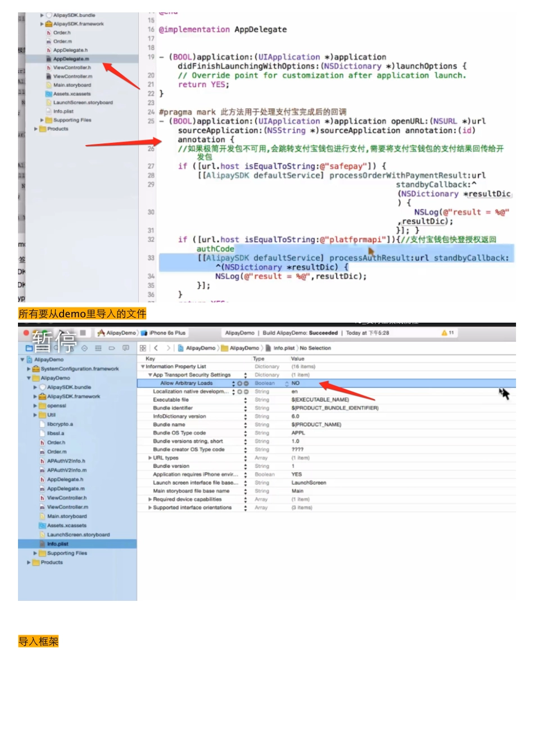
Task: Go back with the left chevron
Action: (x=156, y=348)
